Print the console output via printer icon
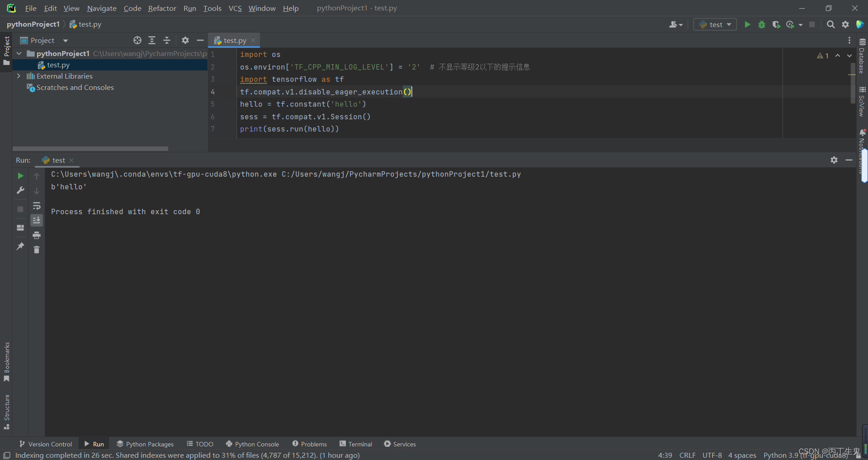Image resolution: width=868 pixels, height=460 pixels. tap(37, 235)
